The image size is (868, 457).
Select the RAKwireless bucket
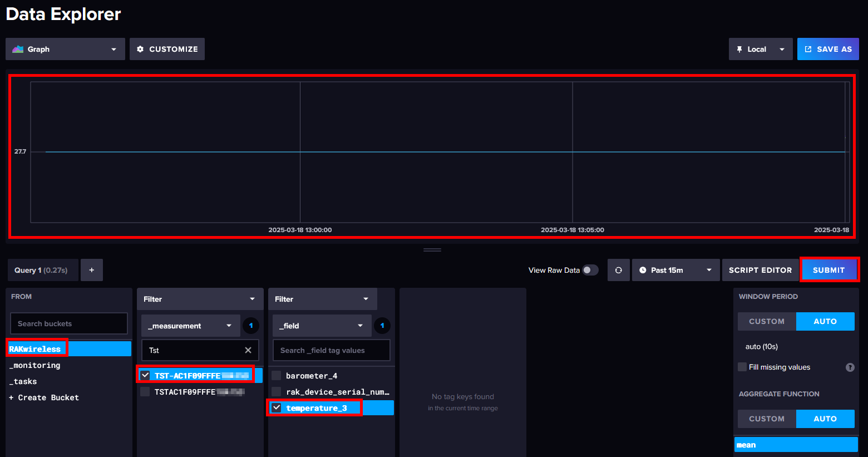[x=69, y=349]
